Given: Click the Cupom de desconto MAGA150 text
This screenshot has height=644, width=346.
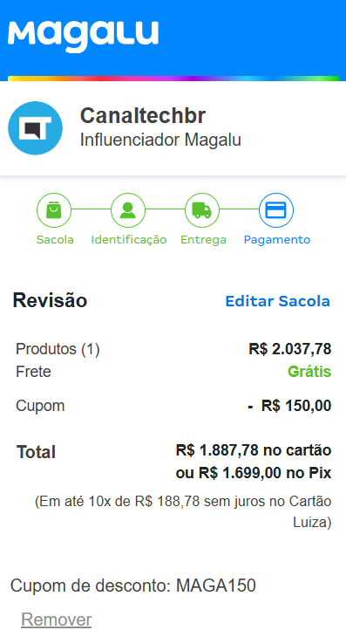Looking at the screenshot, I should pyautogui.click(x=133, y=586).
